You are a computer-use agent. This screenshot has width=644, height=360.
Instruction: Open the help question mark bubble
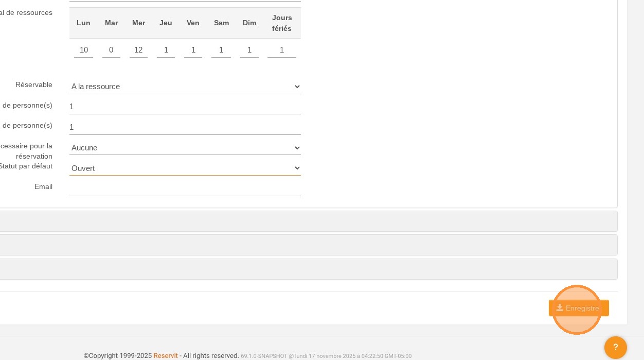(615, 347)
